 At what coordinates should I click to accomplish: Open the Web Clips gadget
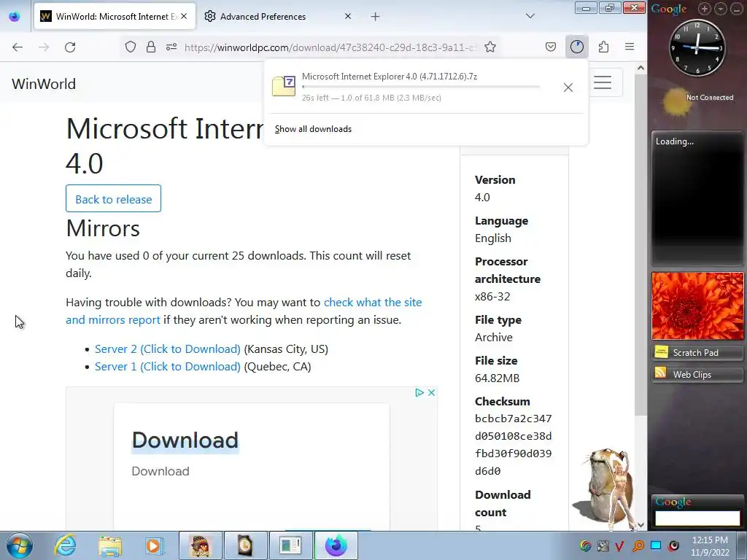pyautogui.click(x=697, y=374)
